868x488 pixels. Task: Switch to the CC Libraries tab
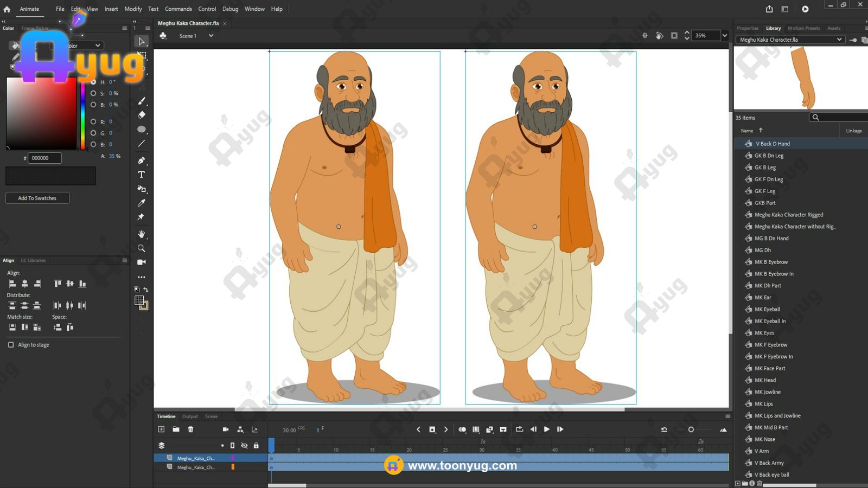[x=33, y=261]
